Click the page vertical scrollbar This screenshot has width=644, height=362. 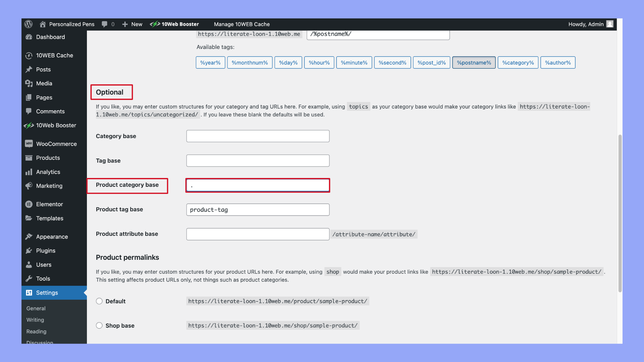coord(620,213)
